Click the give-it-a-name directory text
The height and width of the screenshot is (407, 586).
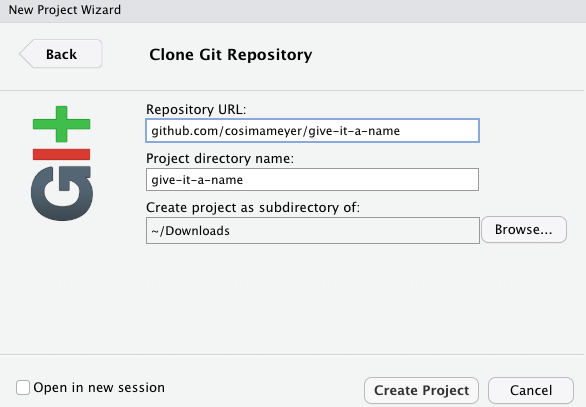197,180
